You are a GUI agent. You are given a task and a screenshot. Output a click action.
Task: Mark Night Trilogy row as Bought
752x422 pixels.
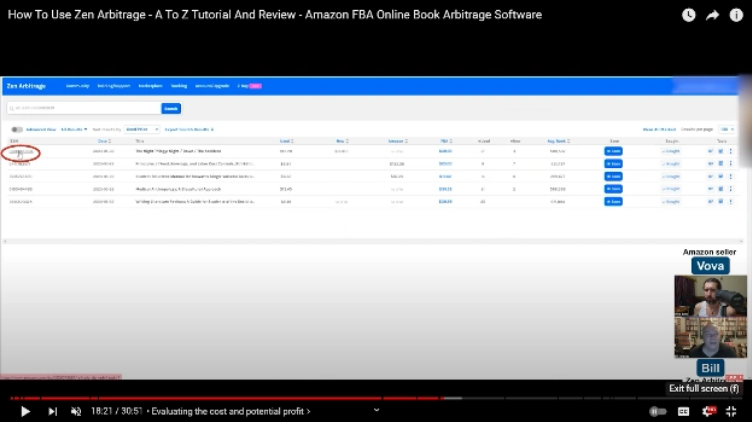pyautogui.click(x=671, y=151)
